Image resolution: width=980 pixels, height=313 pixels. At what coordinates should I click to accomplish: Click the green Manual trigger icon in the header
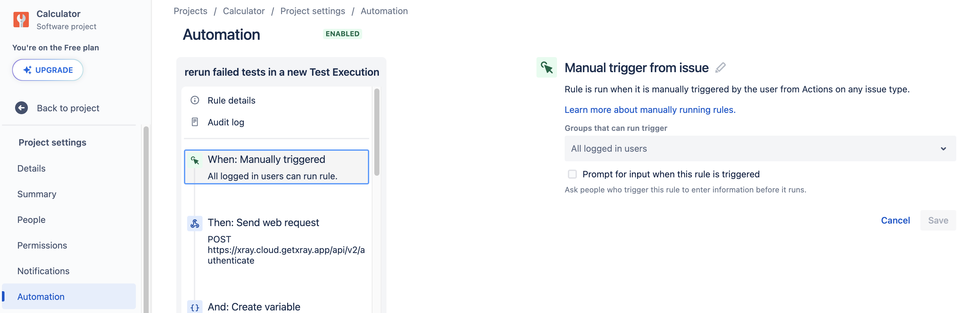click(x=546, y=67)
